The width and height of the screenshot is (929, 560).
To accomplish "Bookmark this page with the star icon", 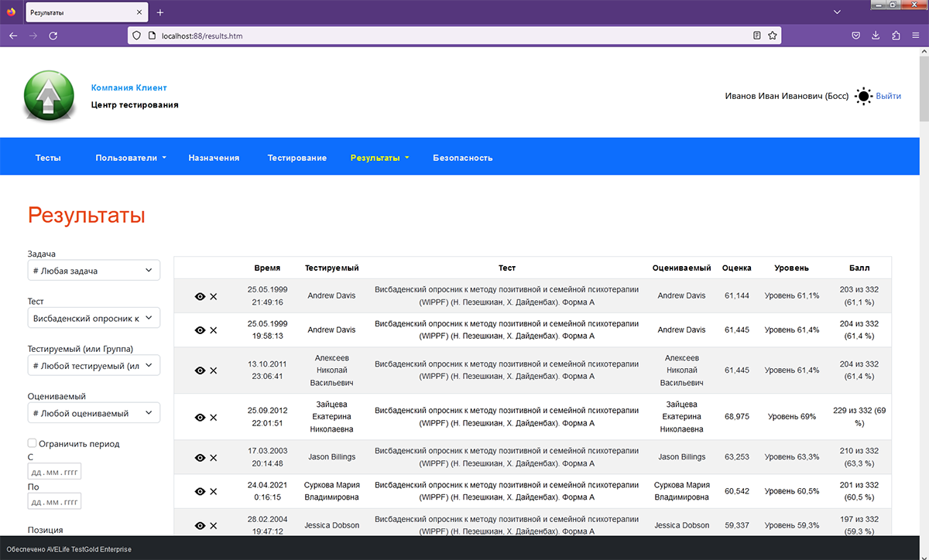I will (x=772, y=36).
